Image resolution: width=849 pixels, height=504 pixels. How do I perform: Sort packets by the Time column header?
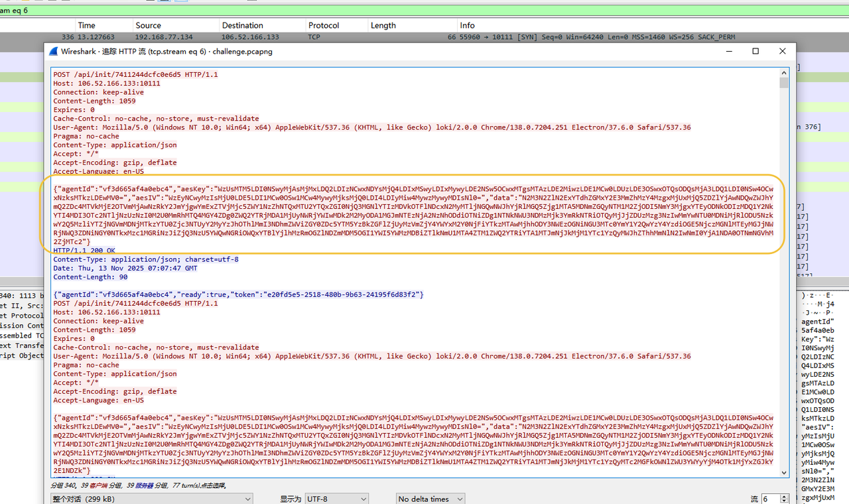coord(87,25)
